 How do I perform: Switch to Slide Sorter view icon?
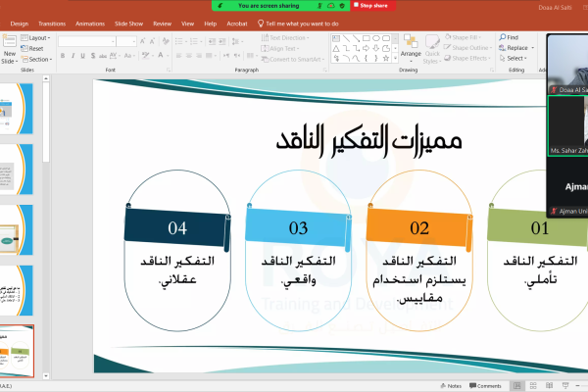(533, 385)
